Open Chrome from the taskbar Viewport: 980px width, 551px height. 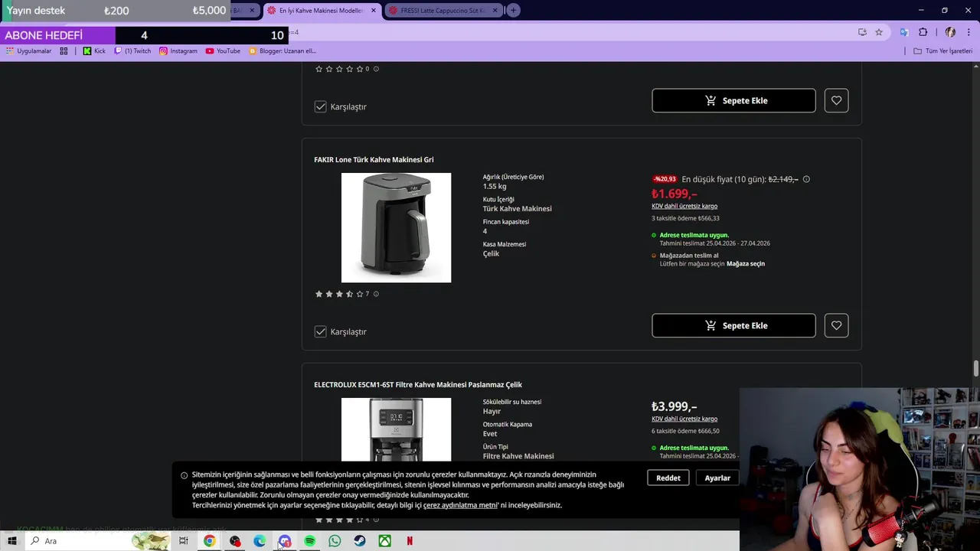[209, 541]
